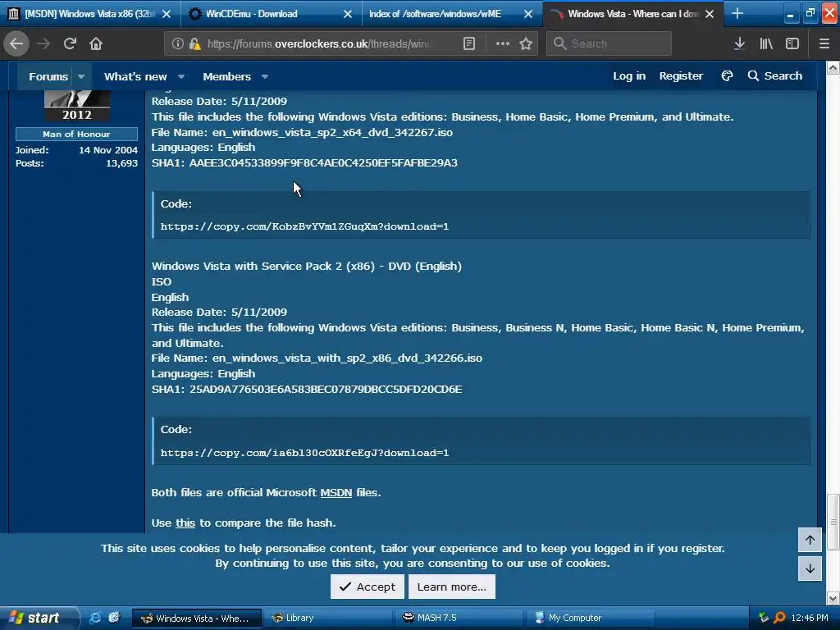Open site information icon in the address bar
The height and width of the screenshot is (630, 840).
(178, 43)
